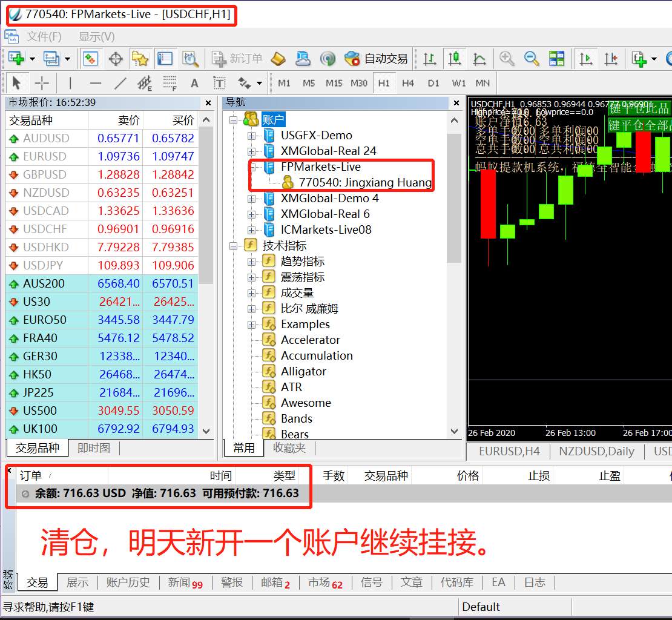Viewport: 672px width, 620px height.
Task: Toggle the Market Watch window icon
Action: (x=90, y=58)
